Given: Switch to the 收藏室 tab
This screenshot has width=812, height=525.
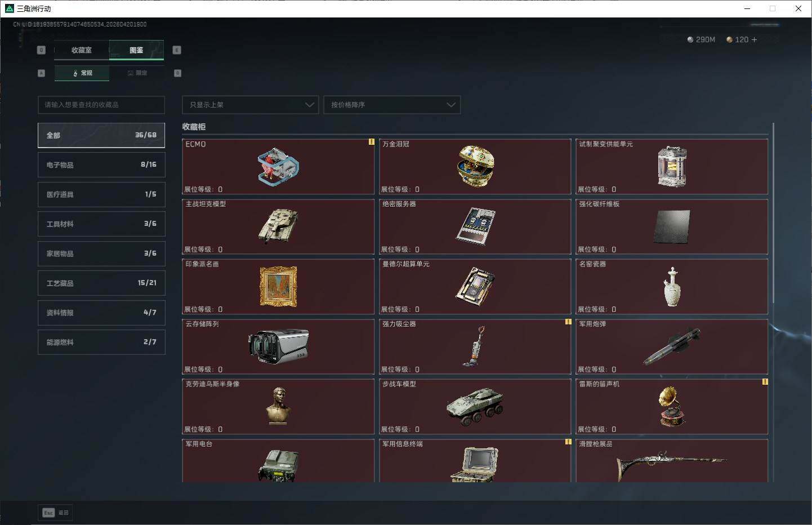Looking at the screenshot, I should click(x=82, y=50).
